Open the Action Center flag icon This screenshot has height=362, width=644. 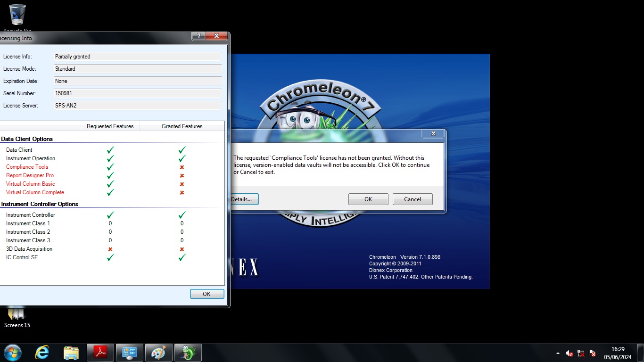(x=592, y=353)
